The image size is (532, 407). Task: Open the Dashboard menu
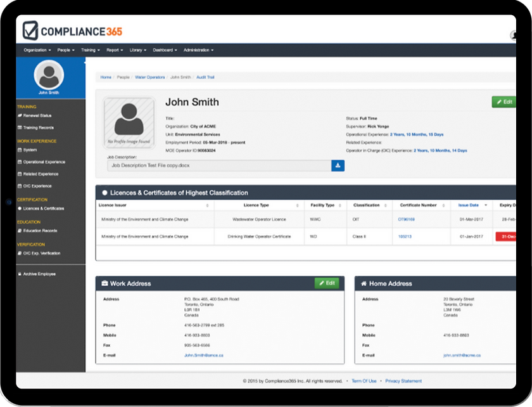click(x=165, y=50)
